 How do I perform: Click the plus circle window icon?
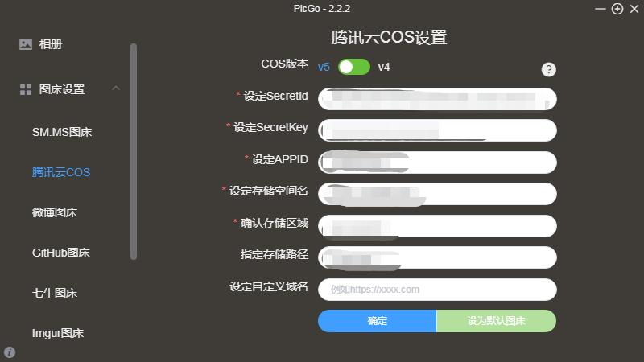[x=617, y=9]
